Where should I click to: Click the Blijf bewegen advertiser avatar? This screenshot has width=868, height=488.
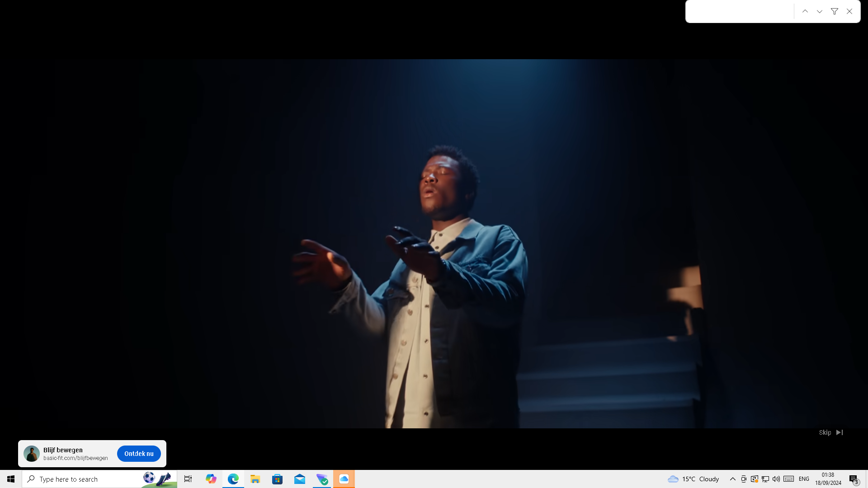point(32,454)
